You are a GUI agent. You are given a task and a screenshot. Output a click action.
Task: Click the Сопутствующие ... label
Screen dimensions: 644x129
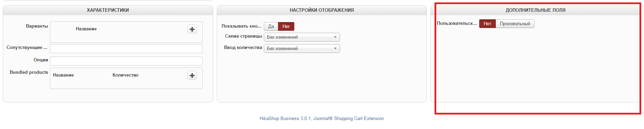[x=27, y=47]
